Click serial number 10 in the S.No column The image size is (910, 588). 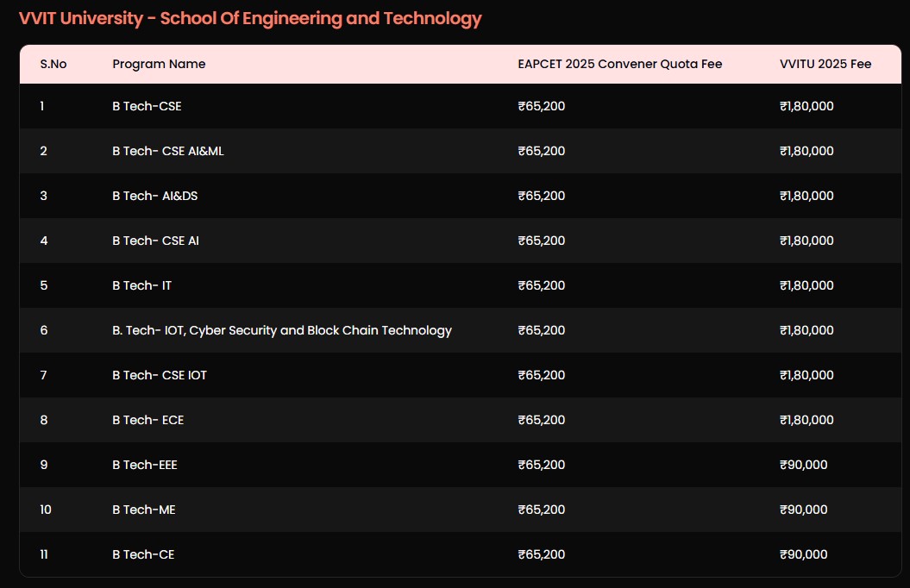[45, 510]
